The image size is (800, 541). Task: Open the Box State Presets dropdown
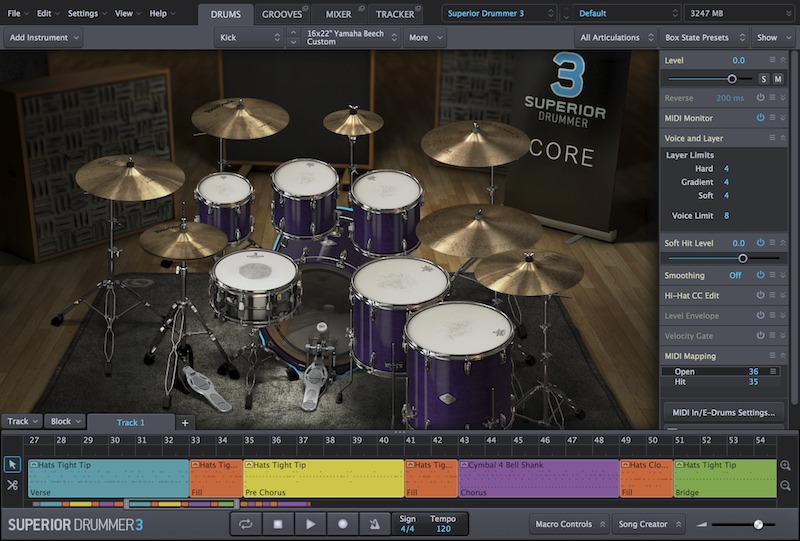point(704,37)
